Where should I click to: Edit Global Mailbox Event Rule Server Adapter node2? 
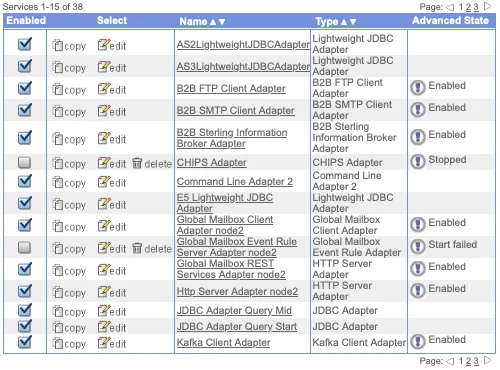pos(112,248)
